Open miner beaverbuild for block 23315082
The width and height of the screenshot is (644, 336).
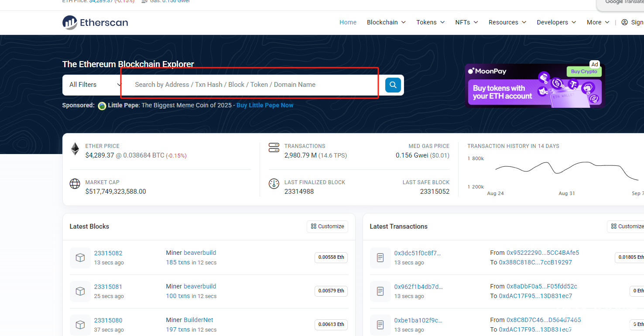[x=200, y=253]
